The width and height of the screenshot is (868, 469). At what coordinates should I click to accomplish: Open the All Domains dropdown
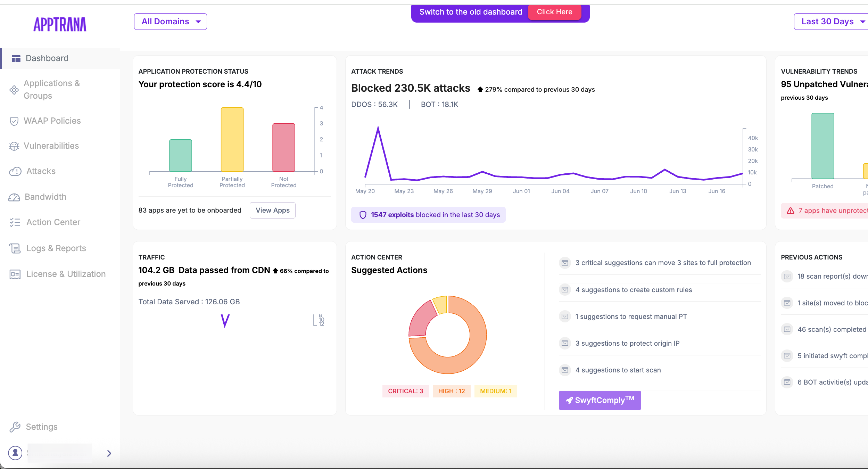[x=171, y=22]
